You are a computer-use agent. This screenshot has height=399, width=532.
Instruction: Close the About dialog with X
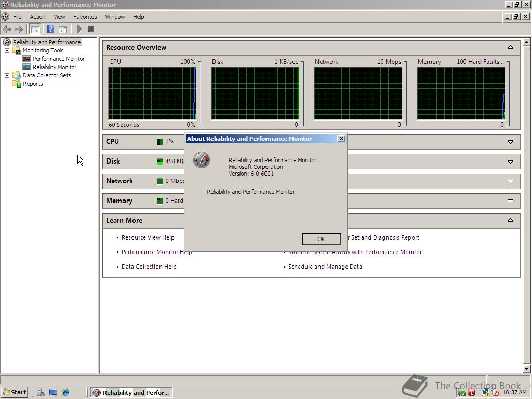click(x=341, y=138)
